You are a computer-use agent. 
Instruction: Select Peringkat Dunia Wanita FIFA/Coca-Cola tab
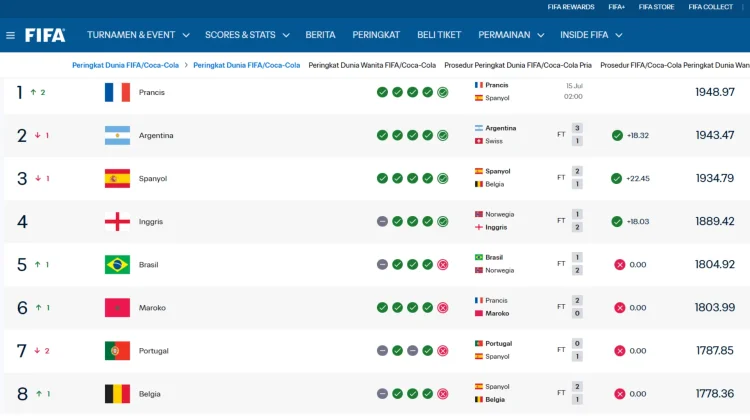coord(372,65)
